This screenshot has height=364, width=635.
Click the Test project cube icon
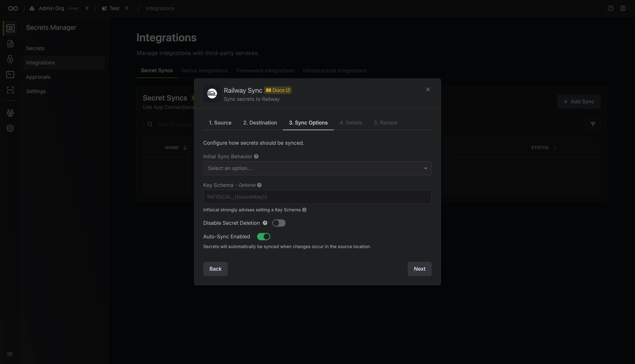[104, 8]
